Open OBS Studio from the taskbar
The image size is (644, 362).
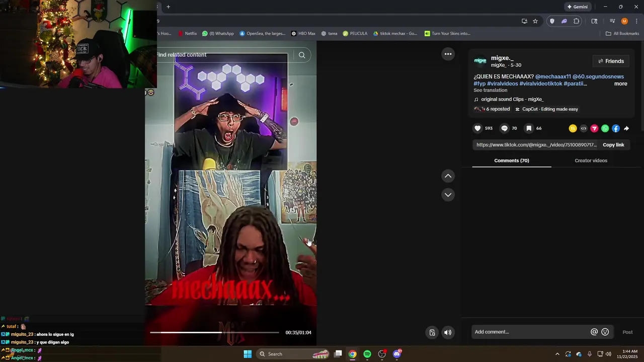pos(382,354)
